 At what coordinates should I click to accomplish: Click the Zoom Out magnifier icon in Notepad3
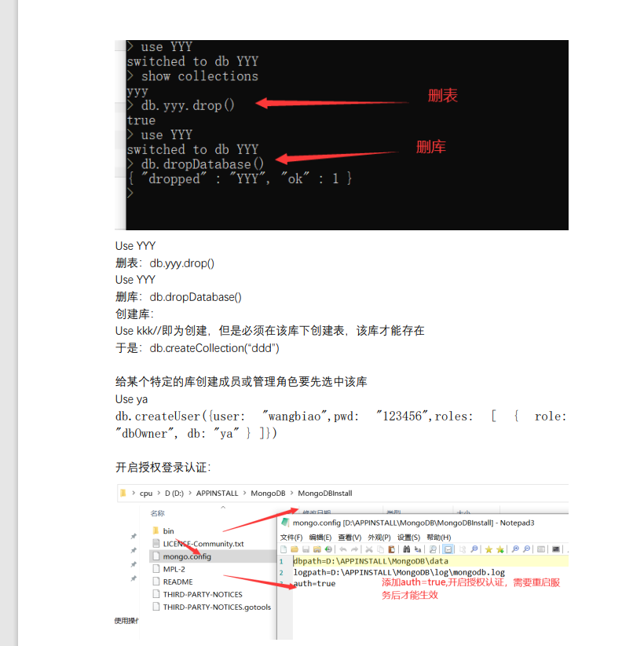[526, 549]
